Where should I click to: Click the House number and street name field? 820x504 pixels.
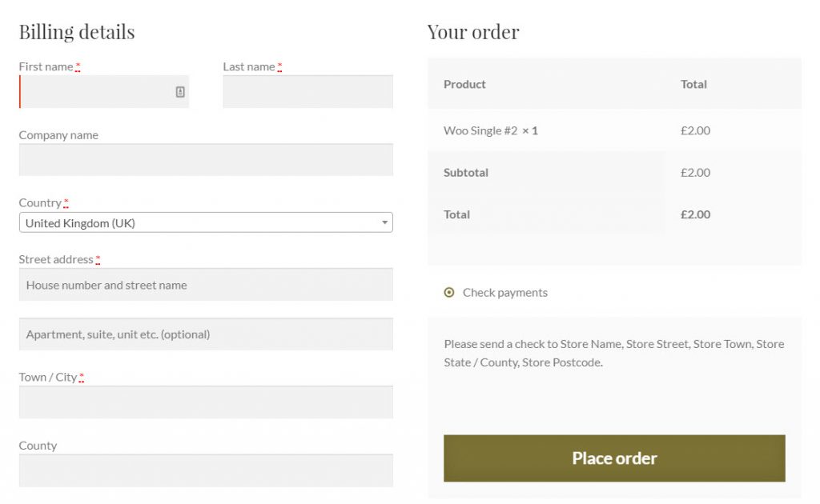point(205,284)
